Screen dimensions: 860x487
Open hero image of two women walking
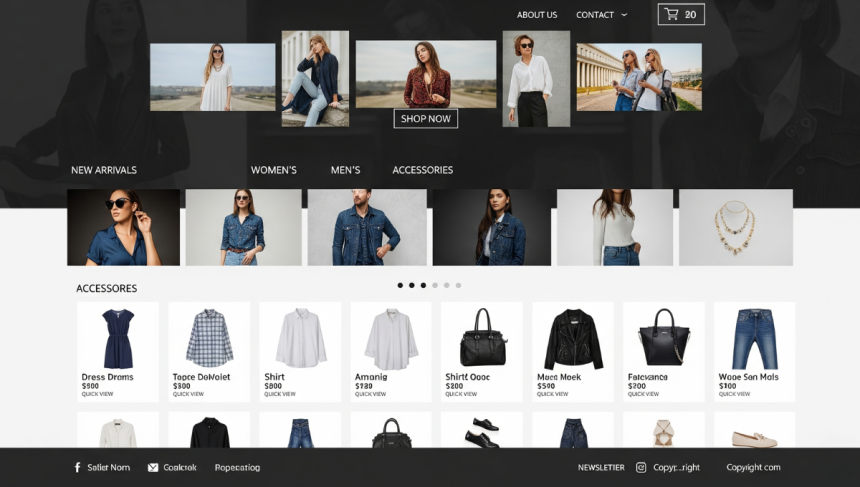[x=639, y=77]
